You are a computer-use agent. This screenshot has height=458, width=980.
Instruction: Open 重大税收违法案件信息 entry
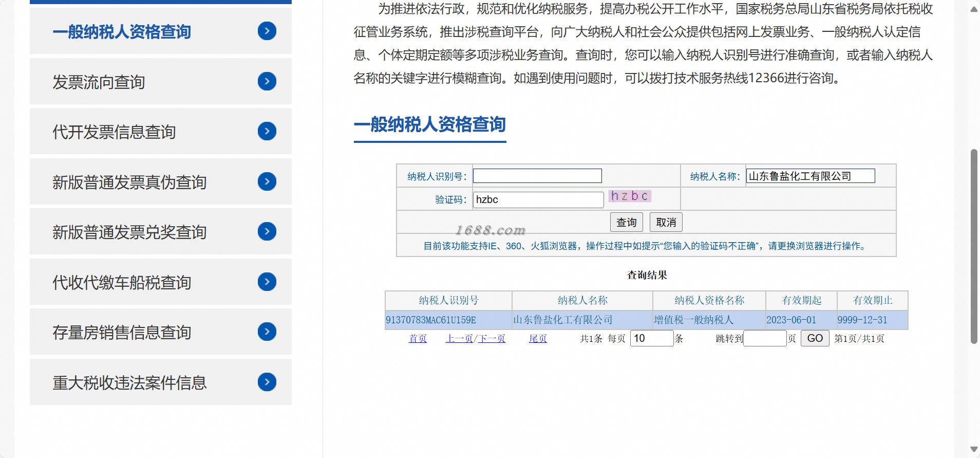(x=161, y=382)
